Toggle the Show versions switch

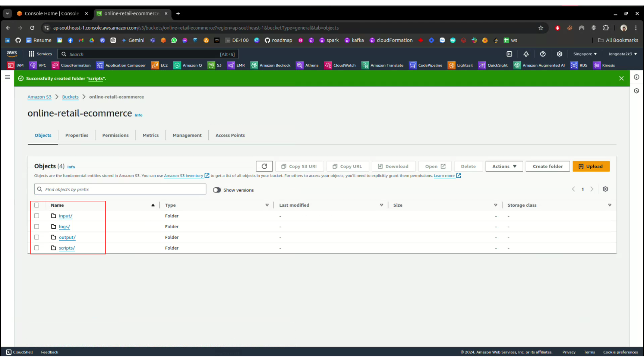(x=217, y=190)
